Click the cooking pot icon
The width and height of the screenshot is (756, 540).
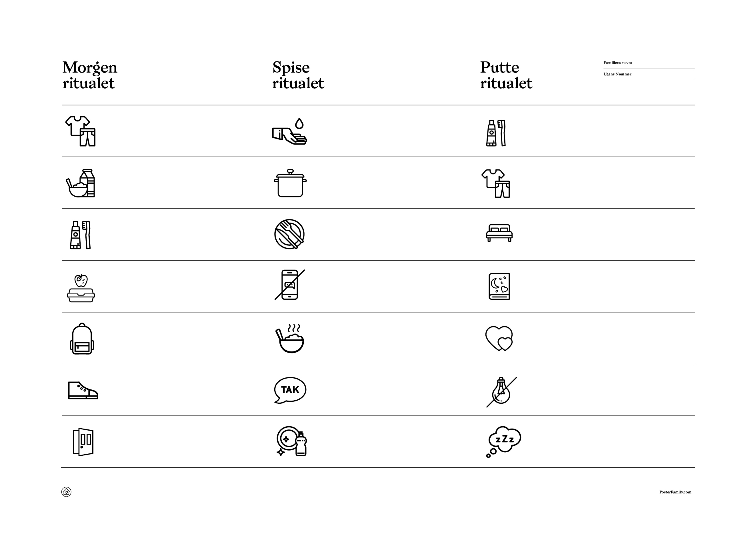pos(290,183)
